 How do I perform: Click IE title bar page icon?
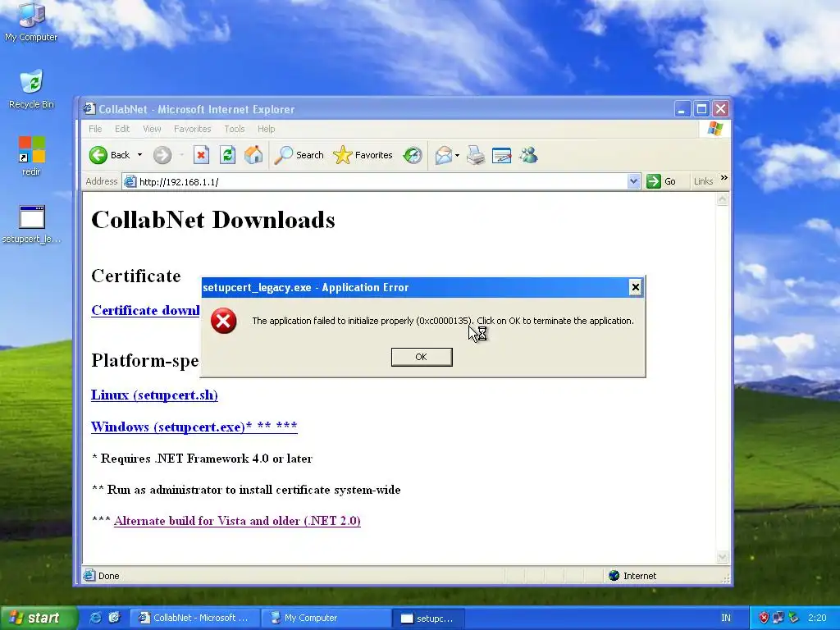pyautogui.click(x=89, y=109)
